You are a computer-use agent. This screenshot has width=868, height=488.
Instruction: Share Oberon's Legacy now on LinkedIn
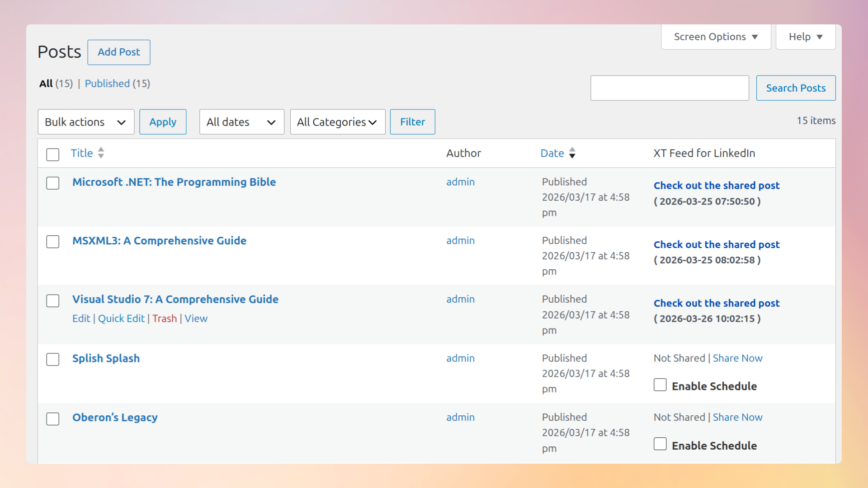(x=737, y=418)
